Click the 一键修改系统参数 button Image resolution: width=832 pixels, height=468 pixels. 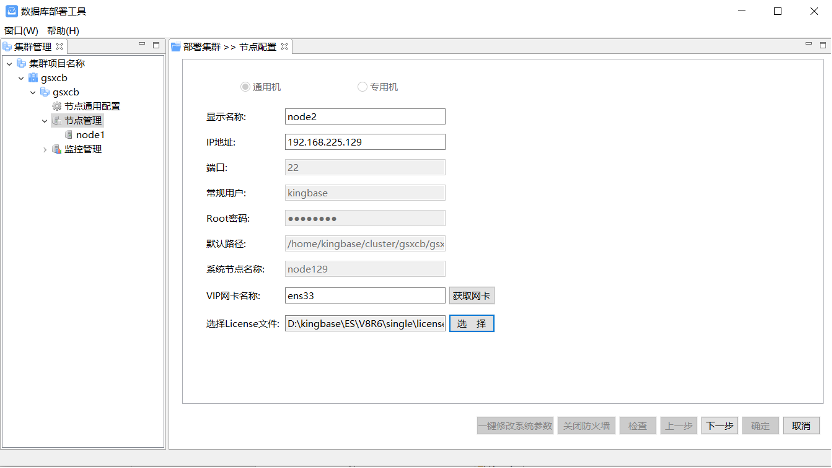tap(515, 426)
